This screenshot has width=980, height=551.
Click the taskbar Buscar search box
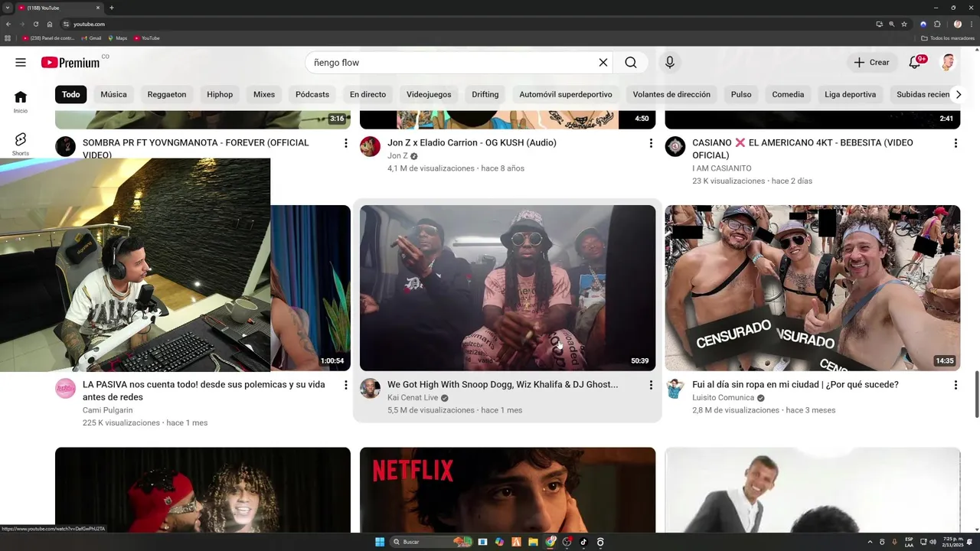click(x=431, y=542)
